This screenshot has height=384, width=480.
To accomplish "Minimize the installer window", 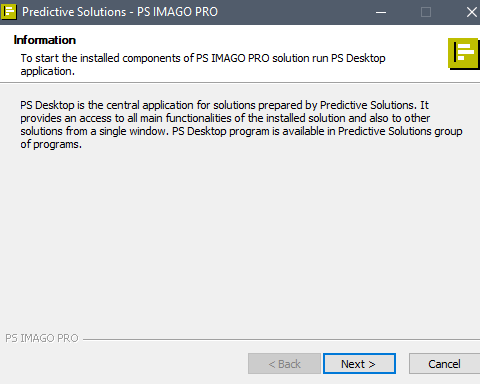I will (381, 12).
